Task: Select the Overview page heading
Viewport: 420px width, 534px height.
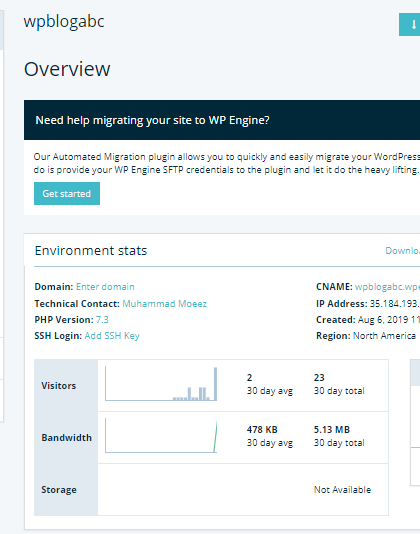Action: pyautogui.click(x=67, y=69)
